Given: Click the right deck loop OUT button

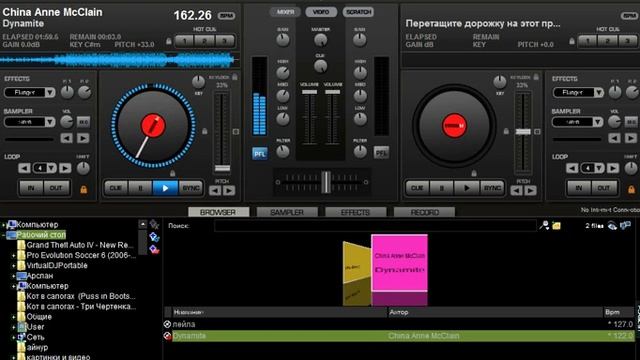Looking at the screenshot, I should 604,188.
